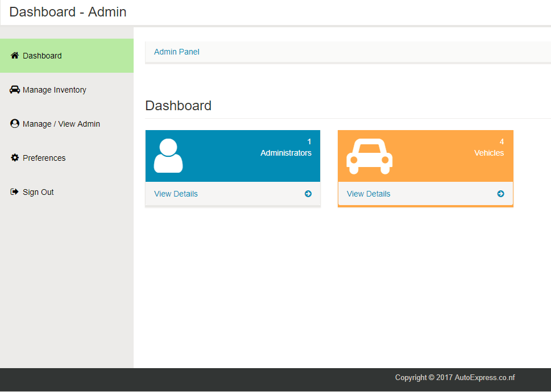Screen dimensions: 551x392
Task: Click the large user icon in Administrators card
Action: [x=168, y=156]
